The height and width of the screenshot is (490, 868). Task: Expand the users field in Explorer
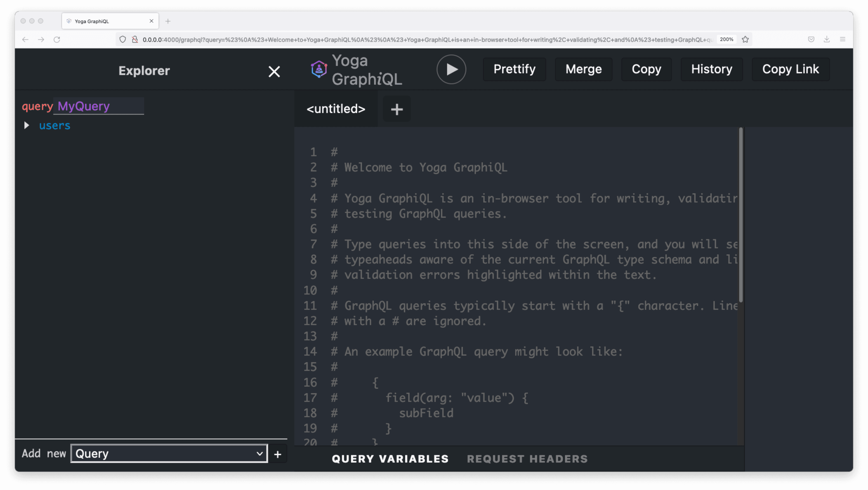click(27, 126)
